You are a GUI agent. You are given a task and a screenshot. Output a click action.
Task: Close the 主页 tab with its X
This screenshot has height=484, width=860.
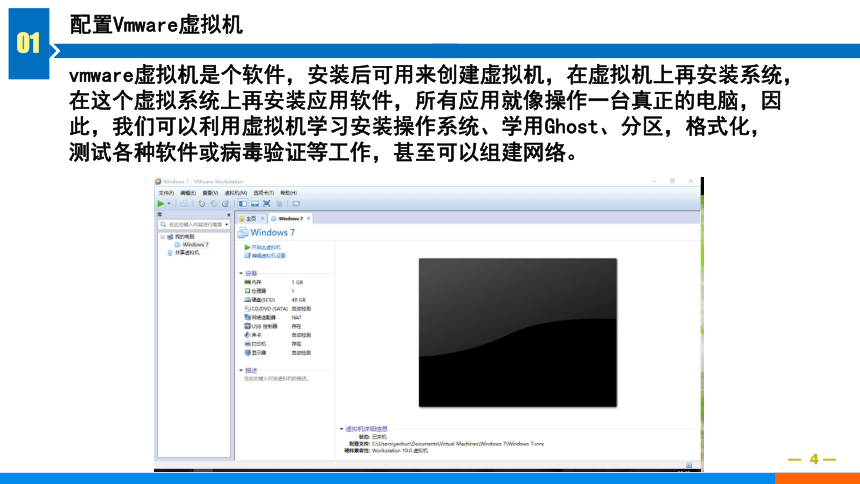(262, 218)
